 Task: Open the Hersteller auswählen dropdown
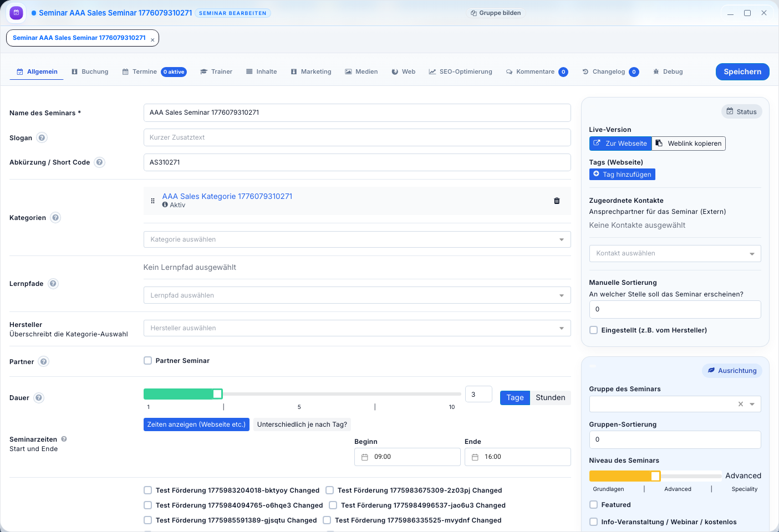click(x=561, y=328)
